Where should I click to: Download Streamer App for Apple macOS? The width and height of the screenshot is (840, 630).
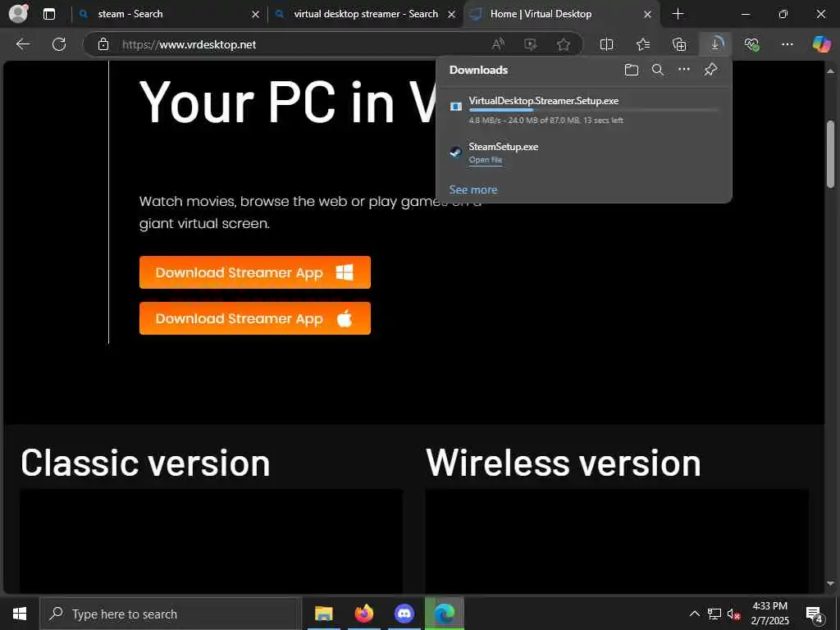click(x=255, y=318)
